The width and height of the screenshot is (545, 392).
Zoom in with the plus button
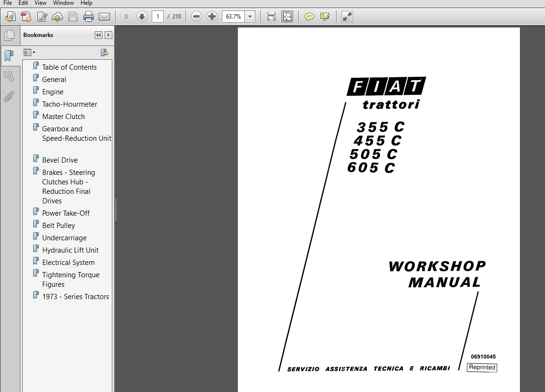212,16
